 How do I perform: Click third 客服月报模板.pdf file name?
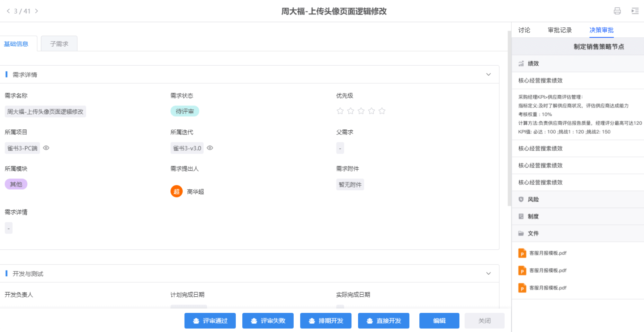[x=548, y=288]
